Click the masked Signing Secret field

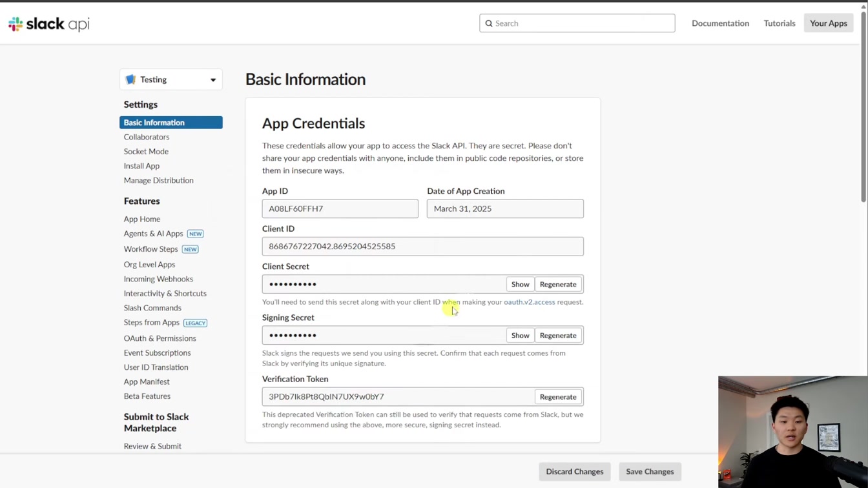(x=384, y=335)
